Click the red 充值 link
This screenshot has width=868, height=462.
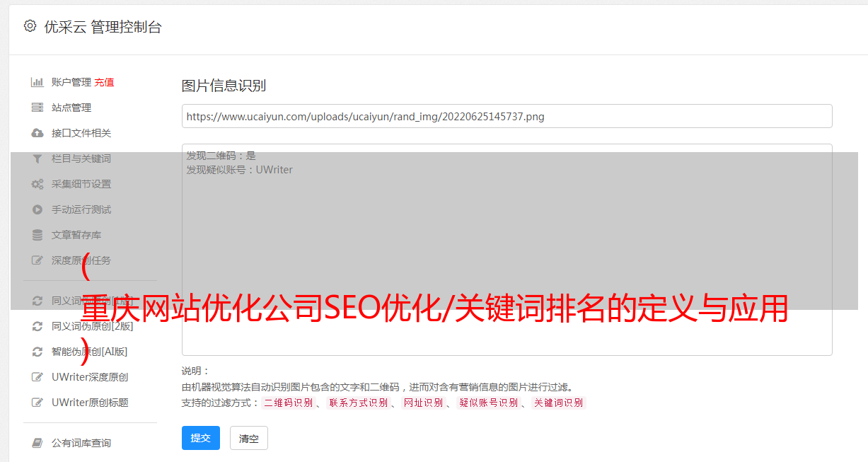(104, 82)
